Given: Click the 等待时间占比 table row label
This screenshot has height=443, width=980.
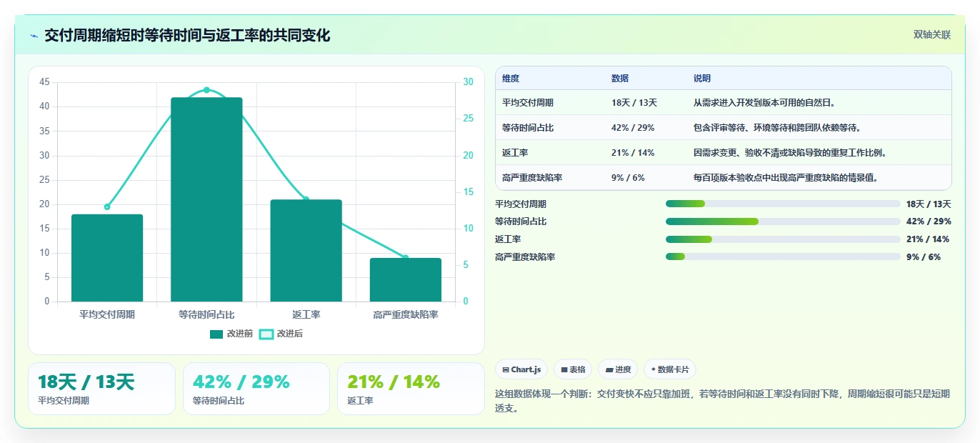Looking at the screenshot, I should coord(528,128).
